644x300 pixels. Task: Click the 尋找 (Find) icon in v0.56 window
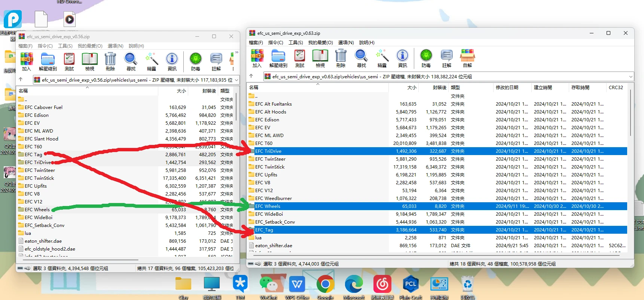pyautogui.click(x=131, y=62)
